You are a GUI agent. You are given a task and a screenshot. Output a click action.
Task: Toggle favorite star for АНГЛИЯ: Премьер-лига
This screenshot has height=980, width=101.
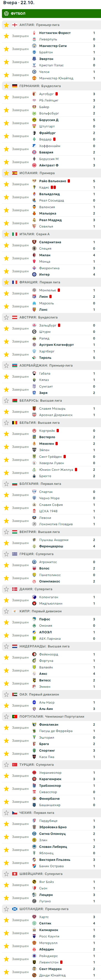tap(6, 25)
